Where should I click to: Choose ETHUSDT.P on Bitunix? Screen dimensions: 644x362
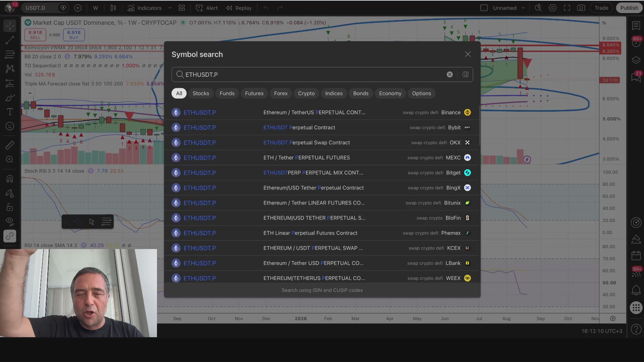321,203
